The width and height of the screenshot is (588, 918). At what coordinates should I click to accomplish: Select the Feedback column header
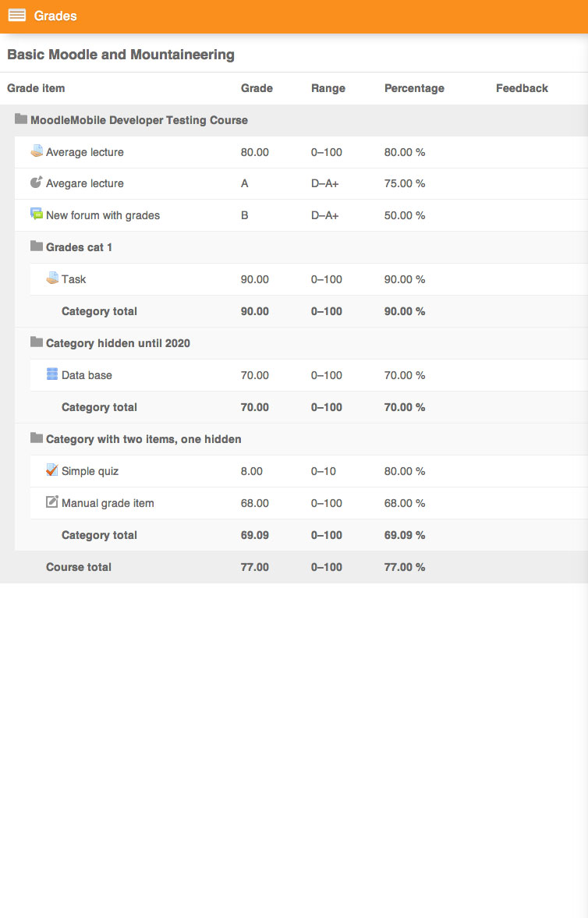click(x=522, y=88)
